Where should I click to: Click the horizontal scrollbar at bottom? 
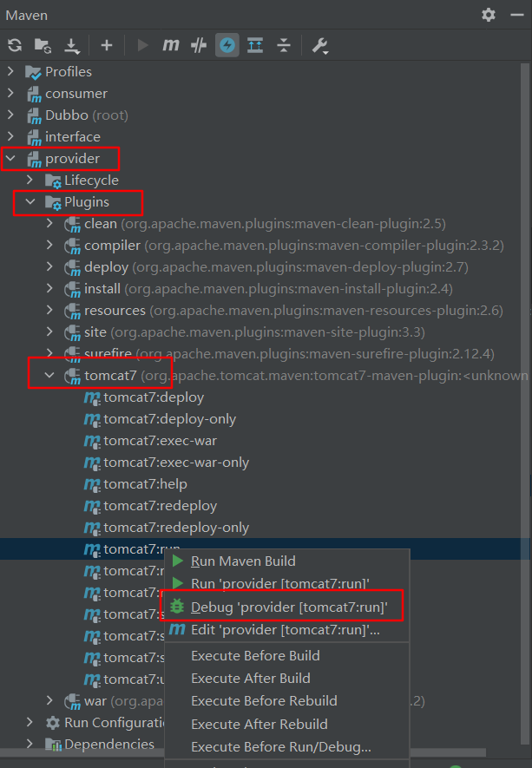pyautogui.click(x=243, y=752)
